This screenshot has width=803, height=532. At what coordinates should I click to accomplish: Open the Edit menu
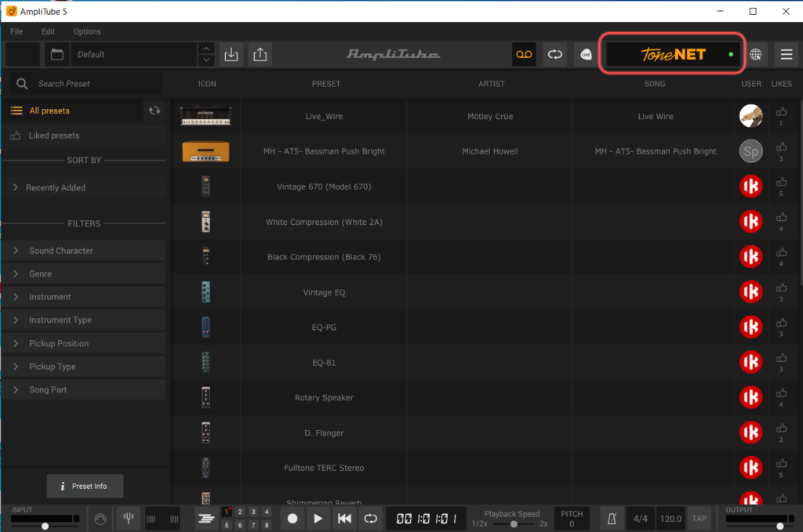(48, 31)
